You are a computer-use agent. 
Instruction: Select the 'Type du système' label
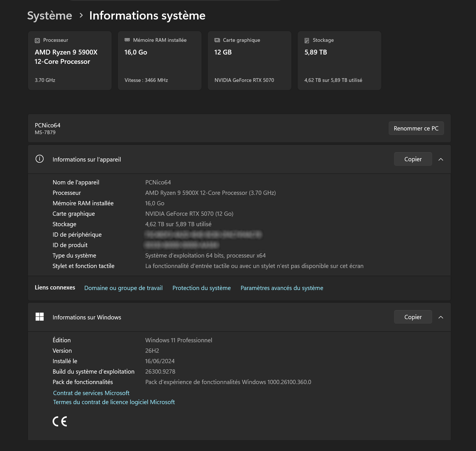[74, 255]
